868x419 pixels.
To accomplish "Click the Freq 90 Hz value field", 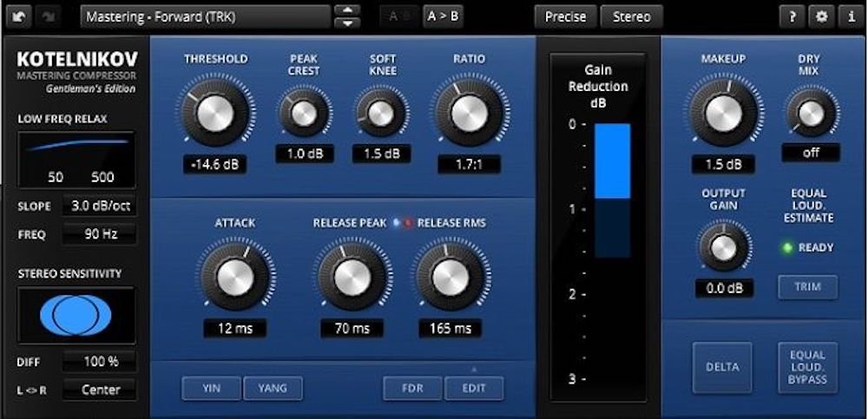I will pyautogui.click(x=98, y=234).
